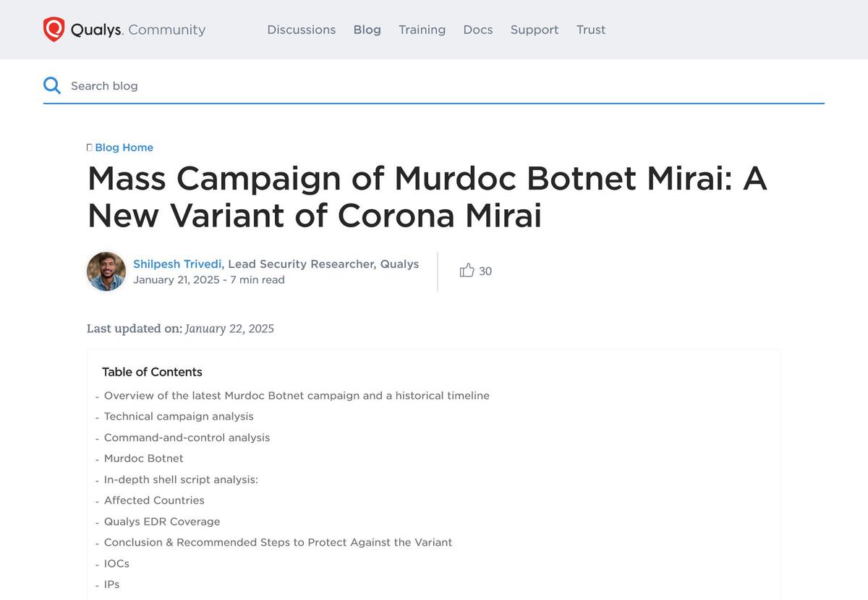868x600 pixels.
Task: Jump to Affected Countries section
Action: (x=154, y=501)
